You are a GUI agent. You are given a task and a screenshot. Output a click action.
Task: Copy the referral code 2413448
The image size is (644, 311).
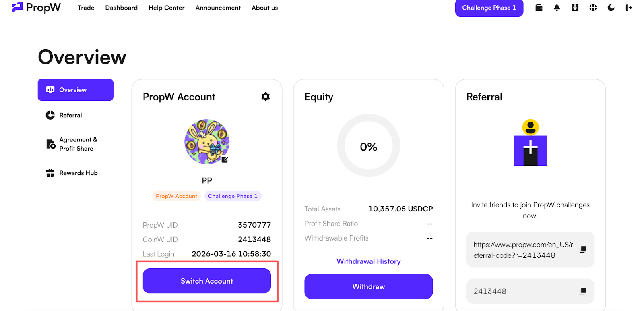pyautogui.click(x=583, y=291)
